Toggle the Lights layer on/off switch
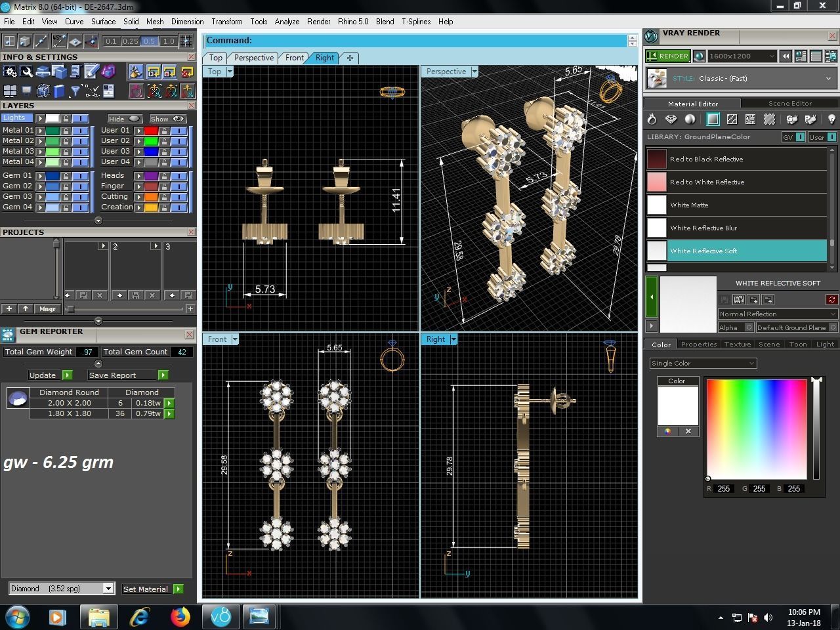 (80, 118)
